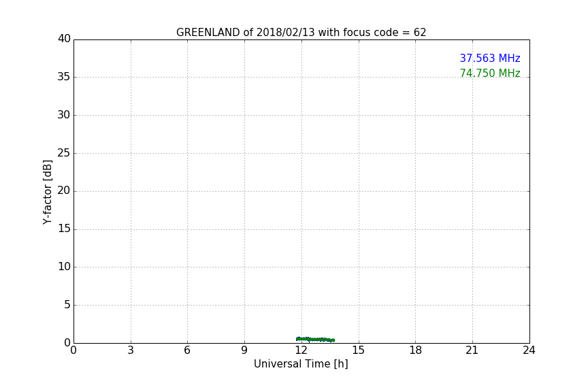588x392 pixels.
Task: Click the y-axis tick label 20
Action: point(64,191)
